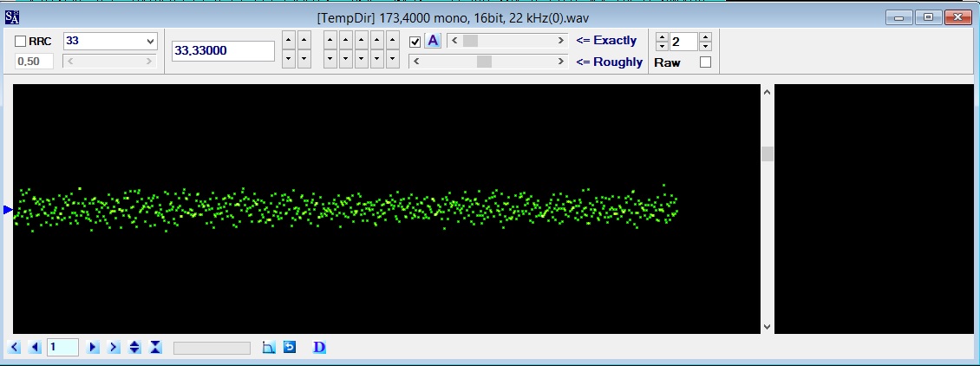Click the vertical expand arrows icon
The width and height of the screenshot is (980, 366).
[x=134, y=347]
